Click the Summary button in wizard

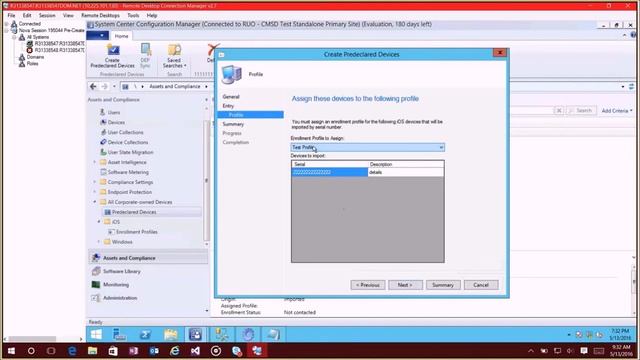pos(443,285)
